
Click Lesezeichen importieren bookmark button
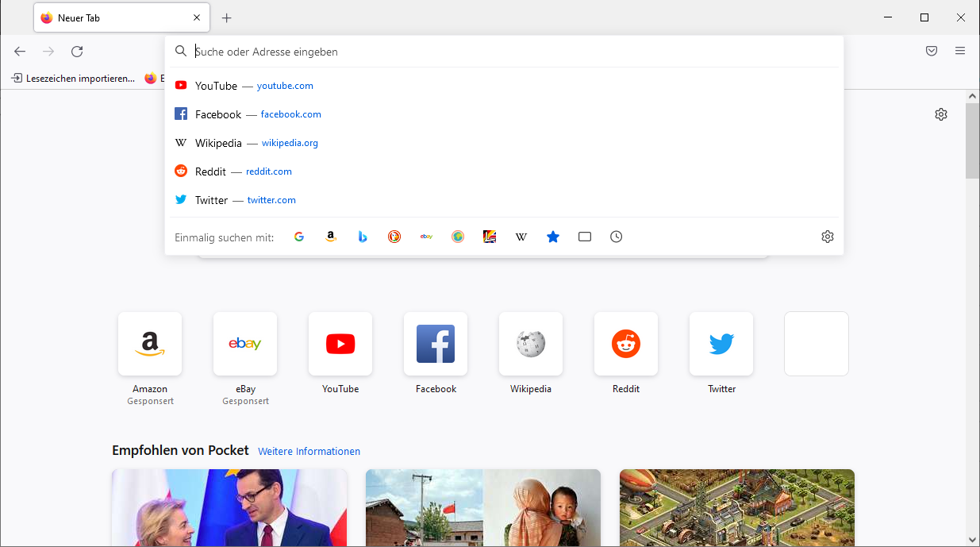73,79
